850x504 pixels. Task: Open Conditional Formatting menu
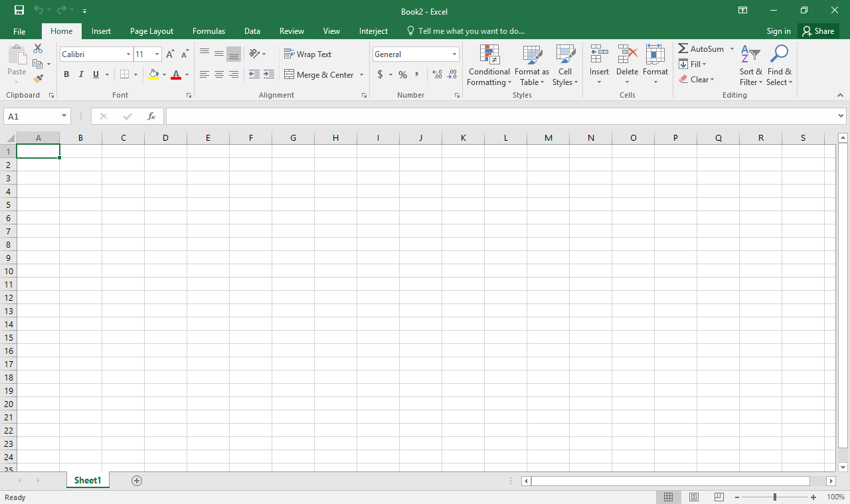click(x=489, y=66)
